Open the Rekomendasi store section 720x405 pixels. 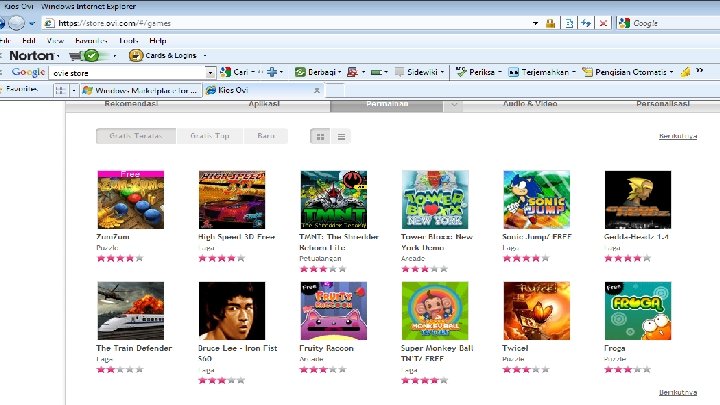click(131, 104)
